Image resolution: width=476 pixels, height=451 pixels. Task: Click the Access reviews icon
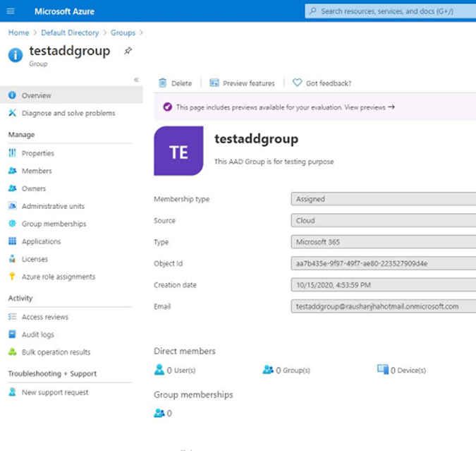pyautogui.click(x=12, y=317)
